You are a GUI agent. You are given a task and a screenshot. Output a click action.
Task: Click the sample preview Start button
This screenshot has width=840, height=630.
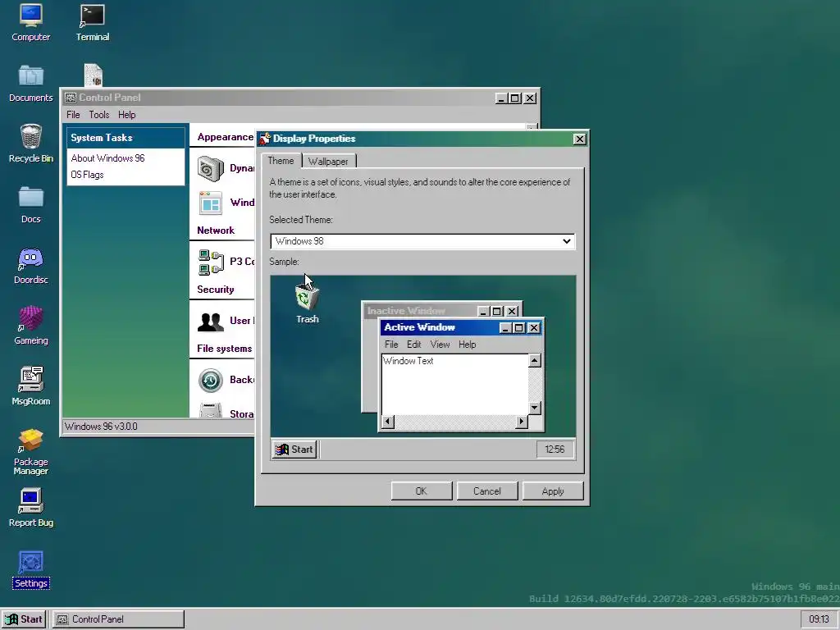pos(294,450)
